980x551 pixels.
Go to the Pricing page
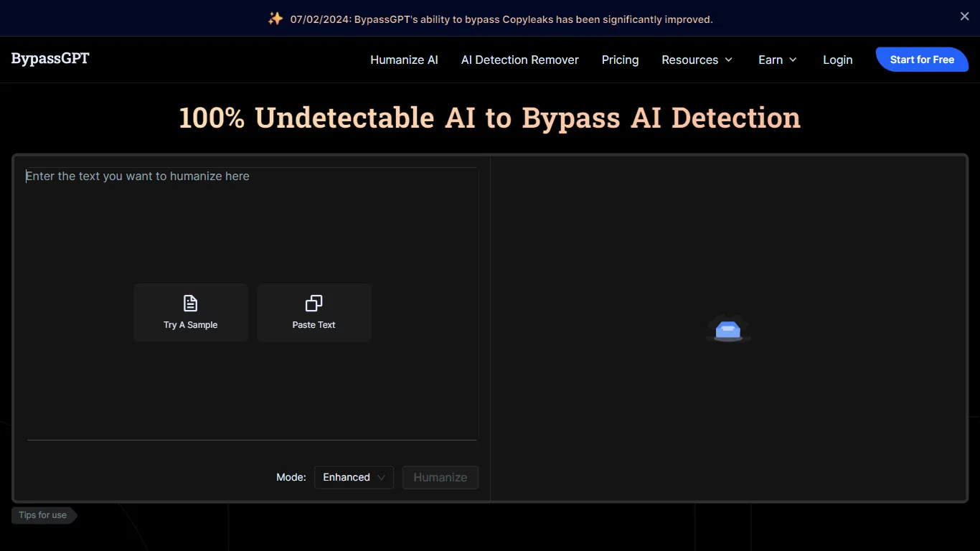pos(620,60)
